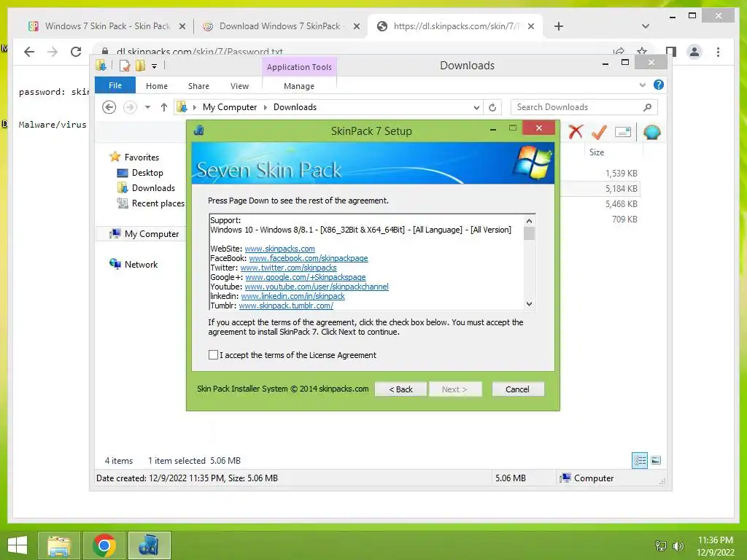Switch to the Share ribbon tab
Viewport: 747px width, 560px height.
[198, 86]
